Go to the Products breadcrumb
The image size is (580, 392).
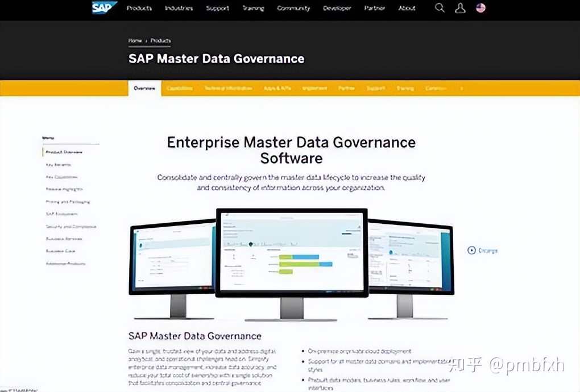point(160,41)
